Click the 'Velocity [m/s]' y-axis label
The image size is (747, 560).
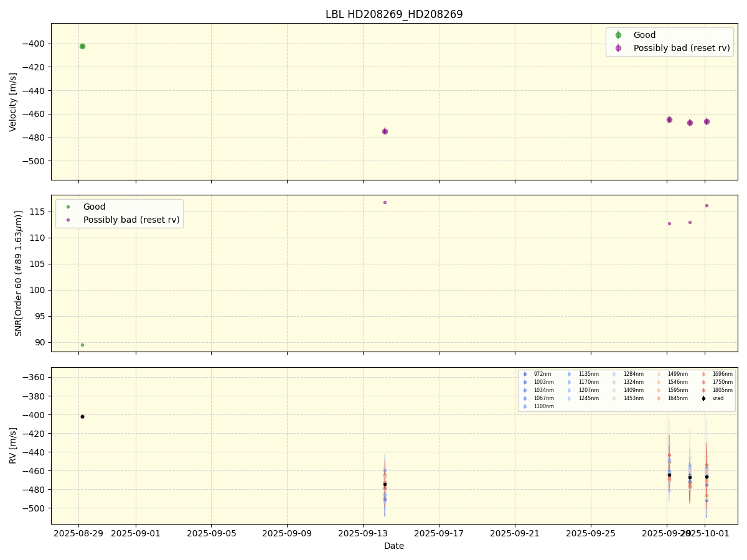tap(13, 101)
